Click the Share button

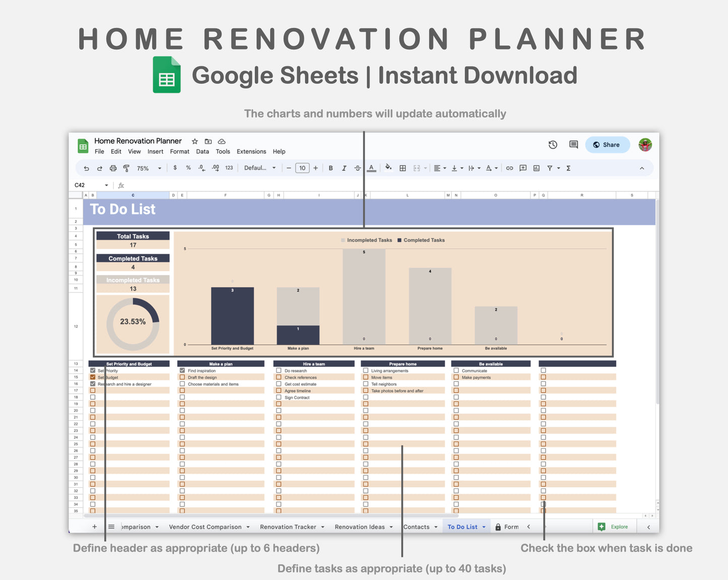click(607, 144)
